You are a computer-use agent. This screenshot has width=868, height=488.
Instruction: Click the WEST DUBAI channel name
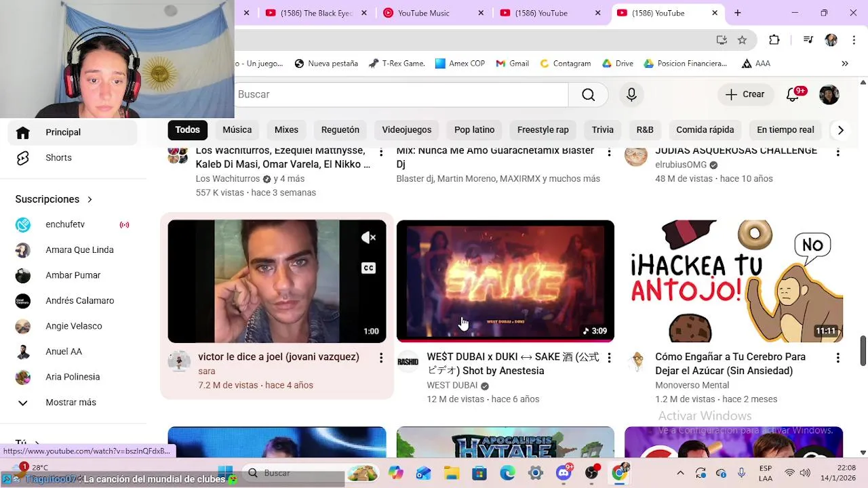tap(452, 386)
